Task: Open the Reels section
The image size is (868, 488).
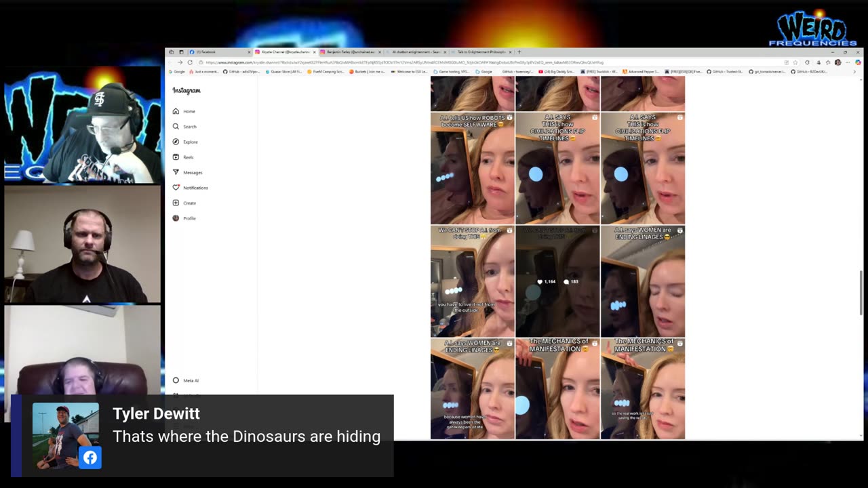Action: (183, 157)
